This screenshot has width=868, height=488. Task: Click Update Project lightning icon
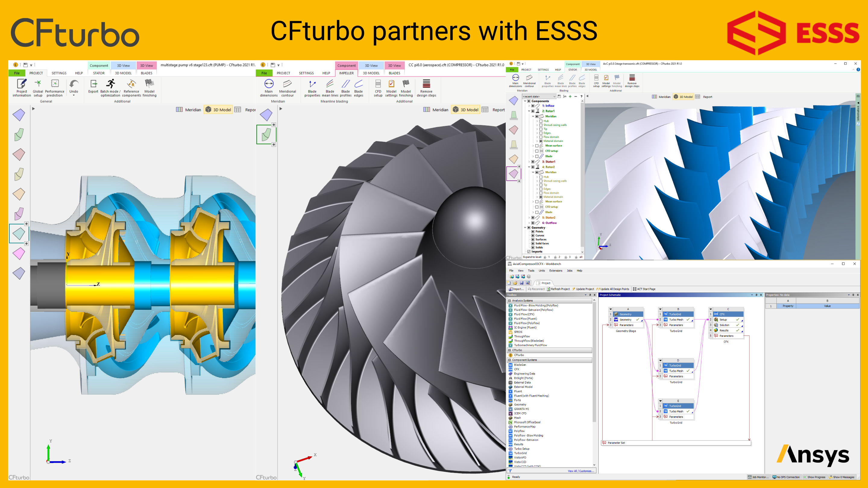point(574,289)
